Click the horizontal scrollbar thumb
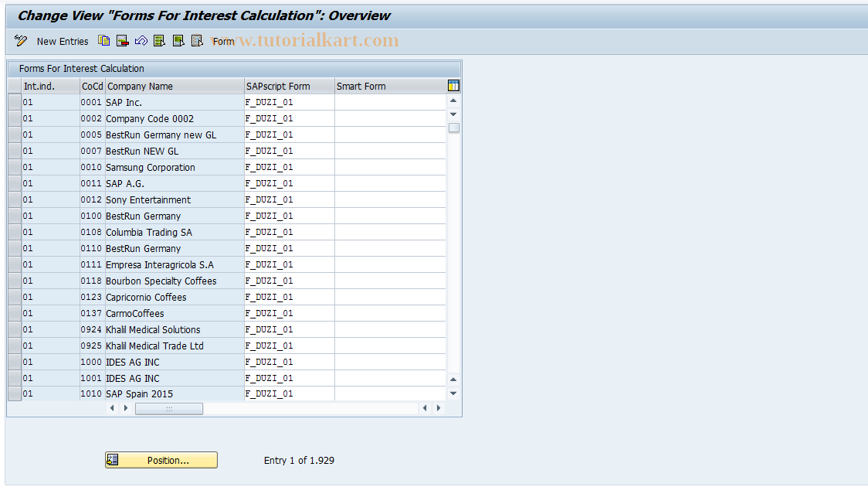The height and width of the screenshot is (487, 868). point(169,408)
